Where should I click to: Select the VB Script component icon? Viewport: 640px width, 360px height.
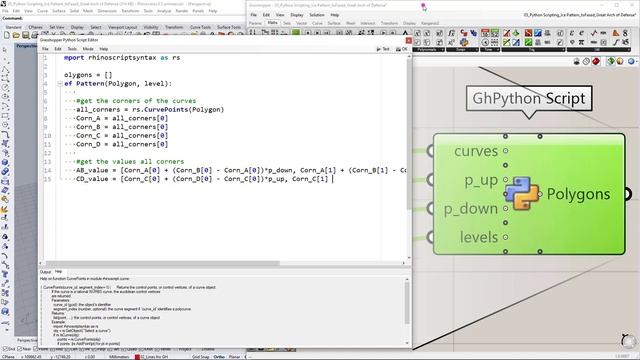click(474, 33)
